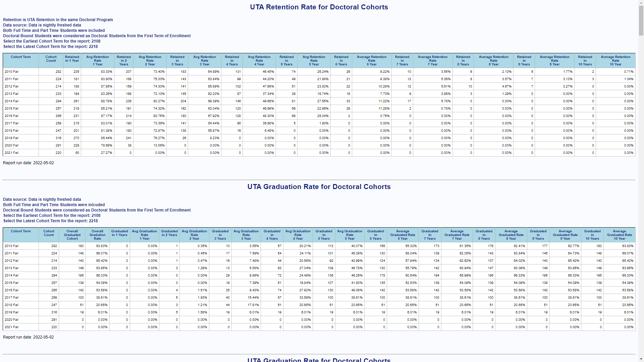Image resolution: width=644 pixels, height=362 pixels.
Task: Click the Cohort Term header in the Graduation table
Action: (x=21, y=231)
